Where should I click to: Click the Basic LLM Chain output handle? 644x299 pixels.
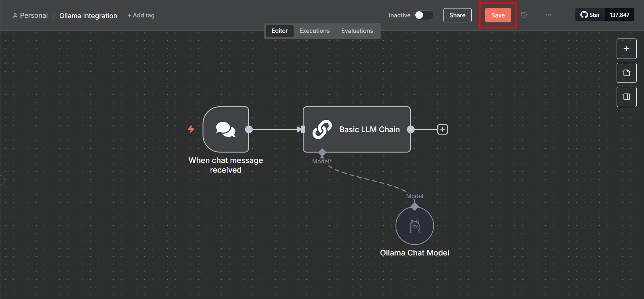tap(411, 129)
